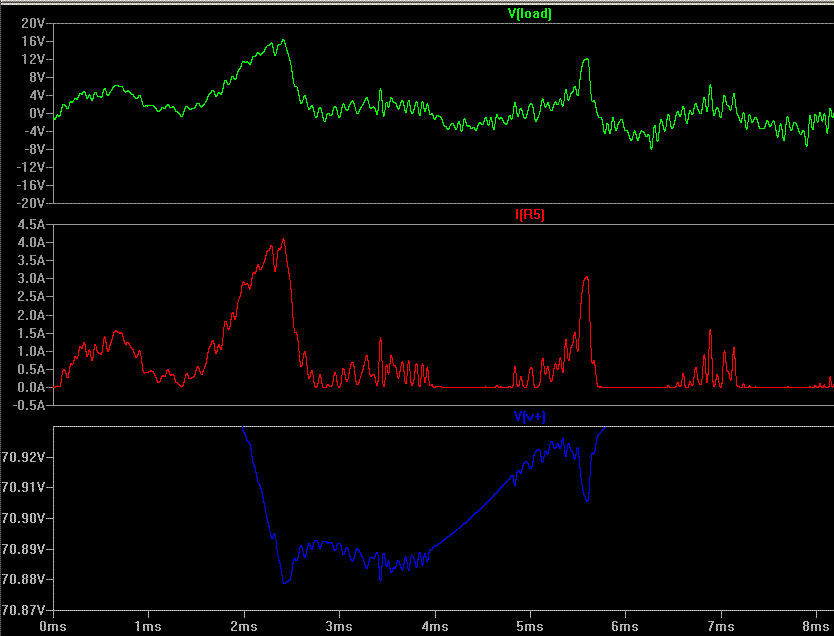This screenshot has width=834, height=636.
Task: Click the 20V label on the vertical axis
Action: tap(34, 23)
